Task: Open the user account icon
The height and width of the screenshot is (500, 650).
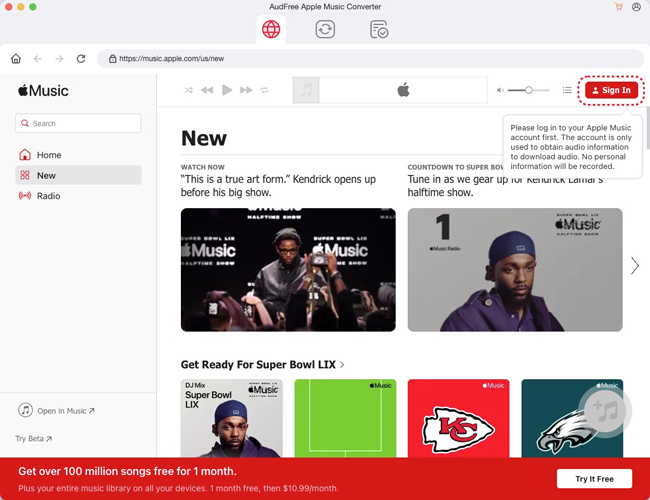Action: point(636,7)
